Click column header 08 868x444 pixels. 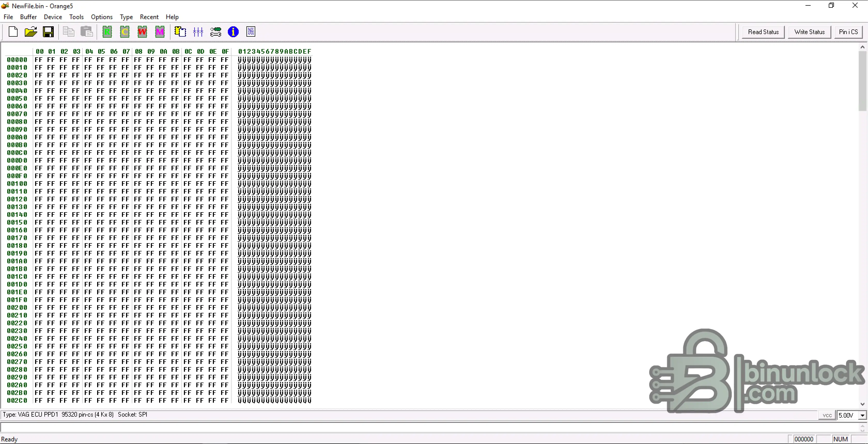pos(138,51)
